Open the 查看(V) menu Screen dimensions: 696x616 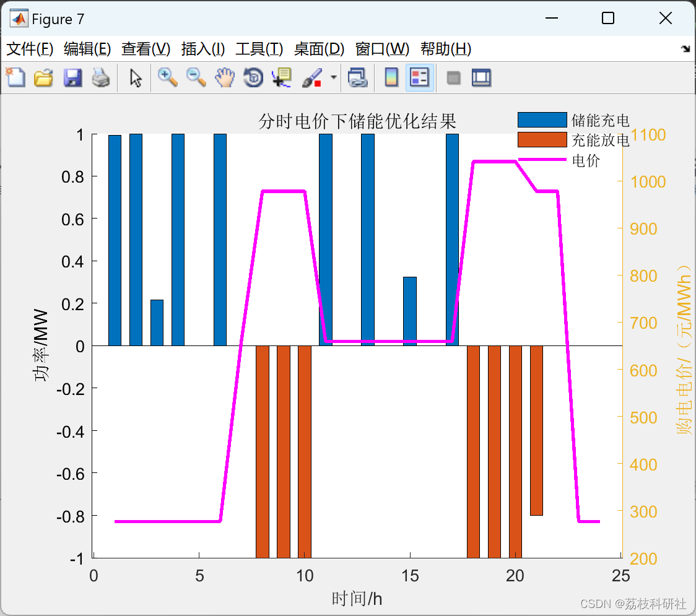[146, 49]
